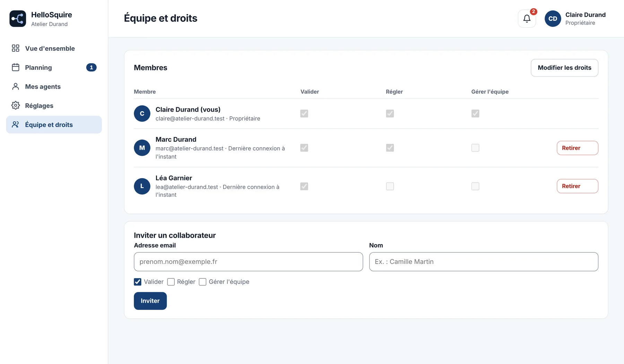
Task: Click Léa Garnier's L avatar
Action: click(142, 186)
